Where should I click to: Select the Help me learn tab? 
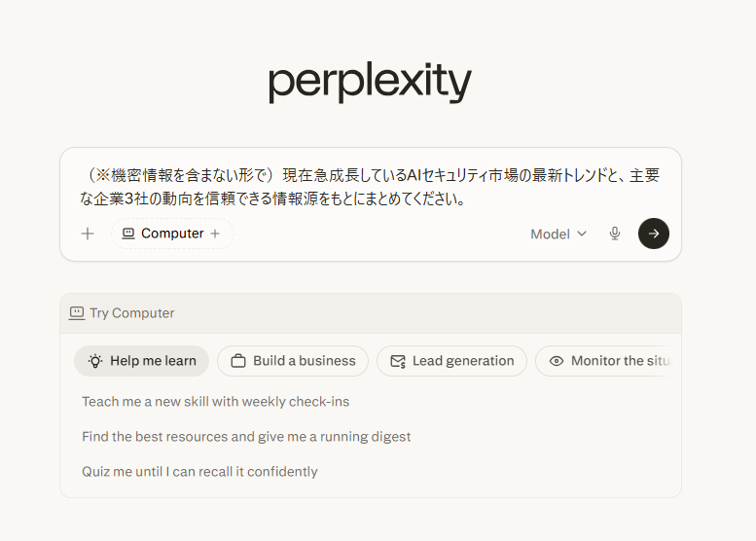[141, 361]
